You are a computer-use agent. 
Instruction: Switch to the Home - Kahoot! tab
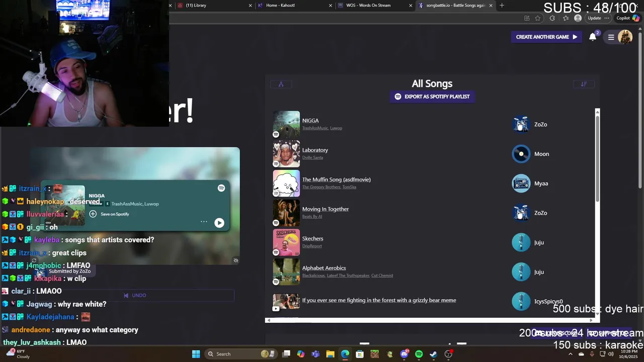tap(294, 6)
